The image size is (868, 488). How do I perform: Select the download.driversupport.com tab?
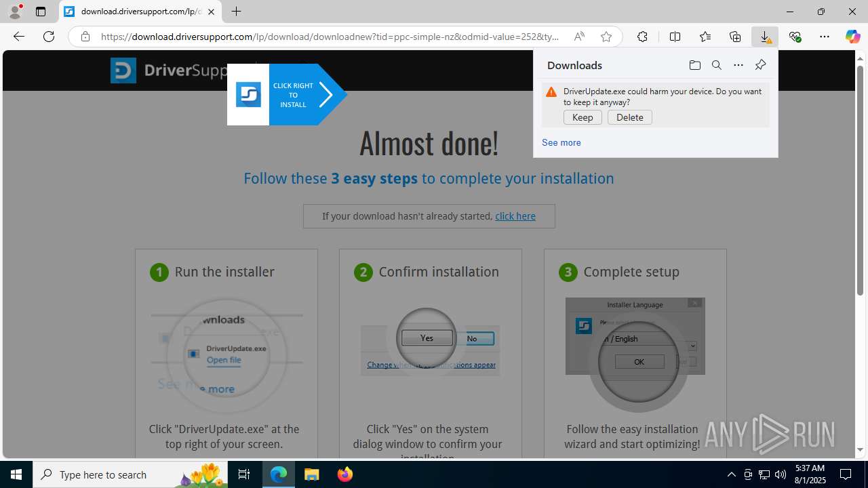click(x=141, y=12)
